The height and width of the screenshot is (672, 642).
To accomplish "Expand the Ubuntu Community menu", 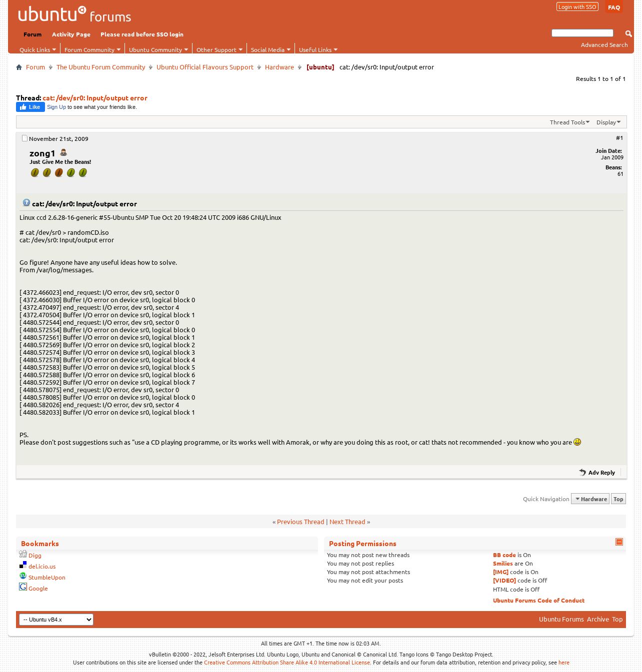I will (x=158, y=49).
